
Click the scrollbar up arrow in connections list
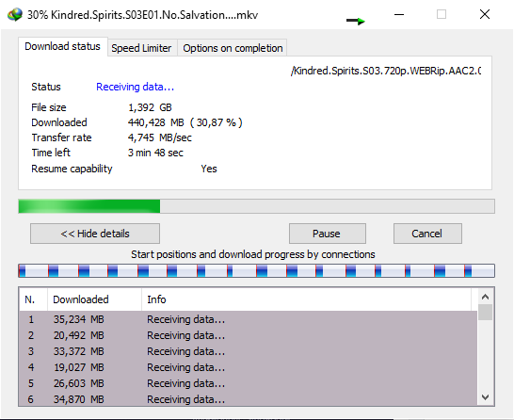tap(485, 297)
